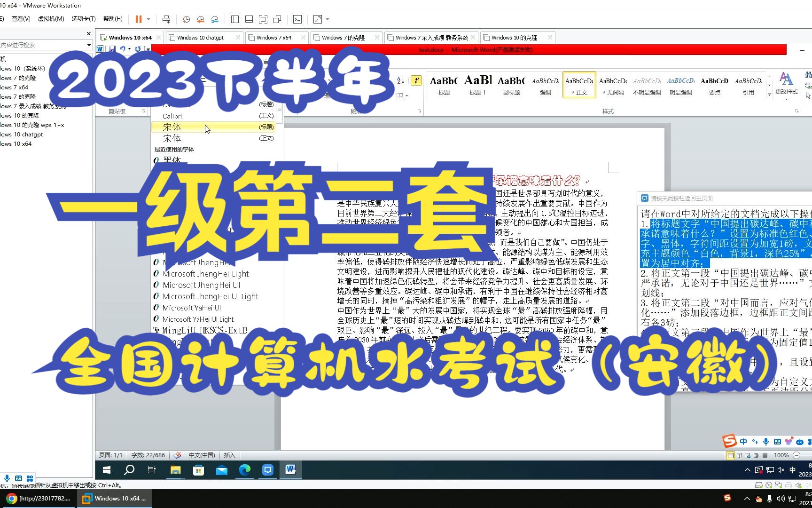Toggle the VMware library sidebar panel icon
The image size is (812, 508).
235,19
